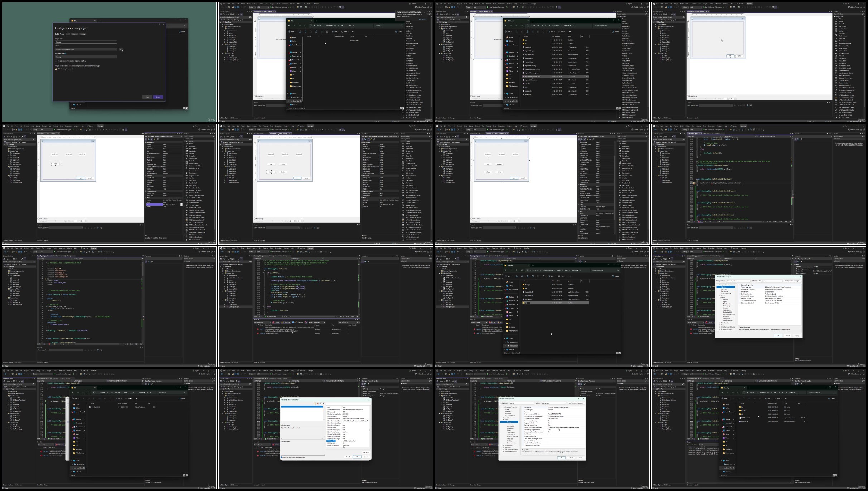868x491 pixels.
Task: Check Place solution and project in same directory
Action: coord(56,61)
